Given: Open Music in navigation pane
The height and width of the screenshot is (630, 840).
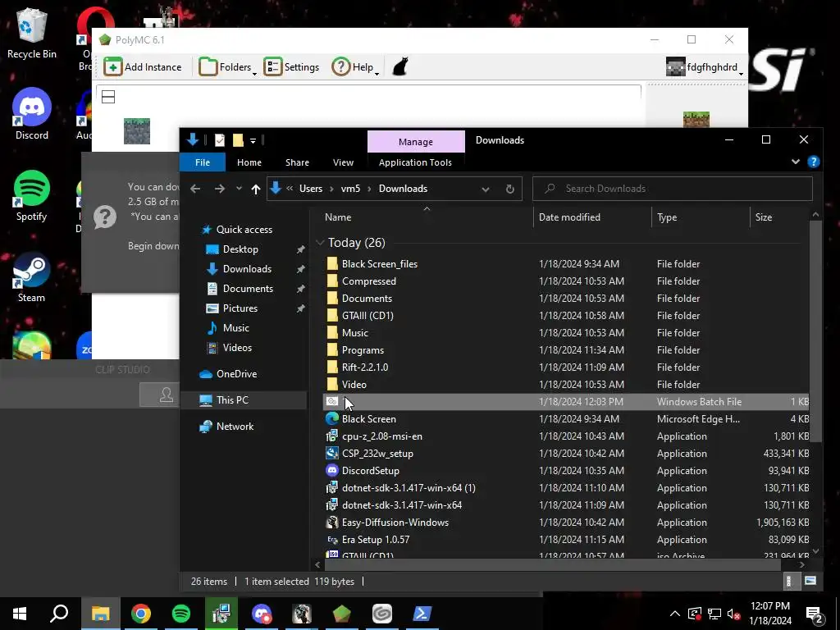Looking at the screenshot, I should point(235,328).
